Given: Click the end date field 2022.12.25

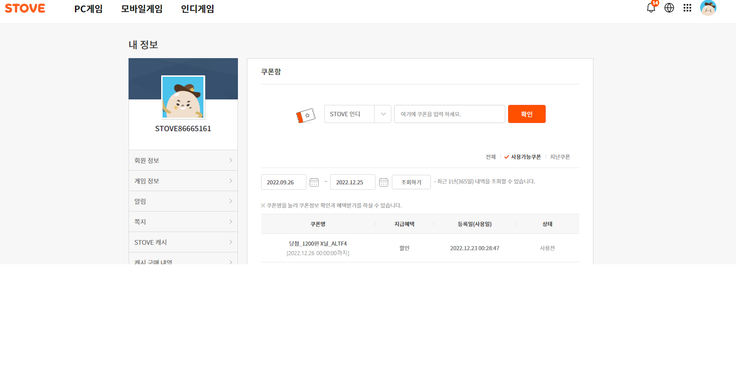Looking at the screenshot, I should tap(353, 182).
